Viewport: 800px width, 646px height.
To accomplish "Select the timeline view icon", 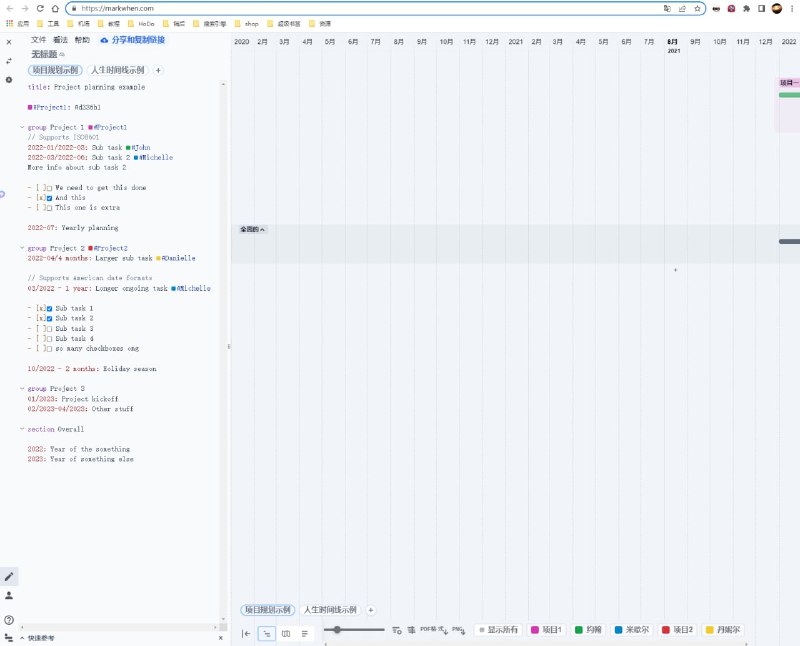I will [x=267, y=633].
